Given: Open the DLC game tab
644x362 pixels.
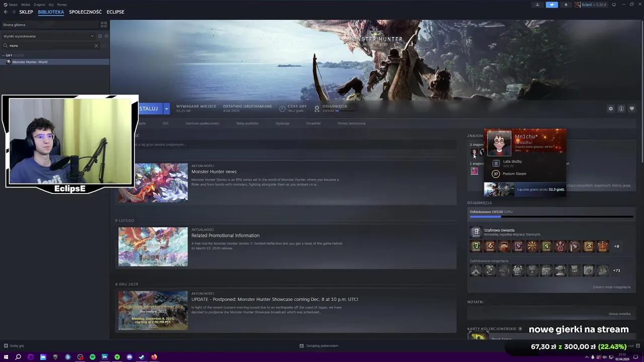Looking at the screenshot, I should 166,123.
